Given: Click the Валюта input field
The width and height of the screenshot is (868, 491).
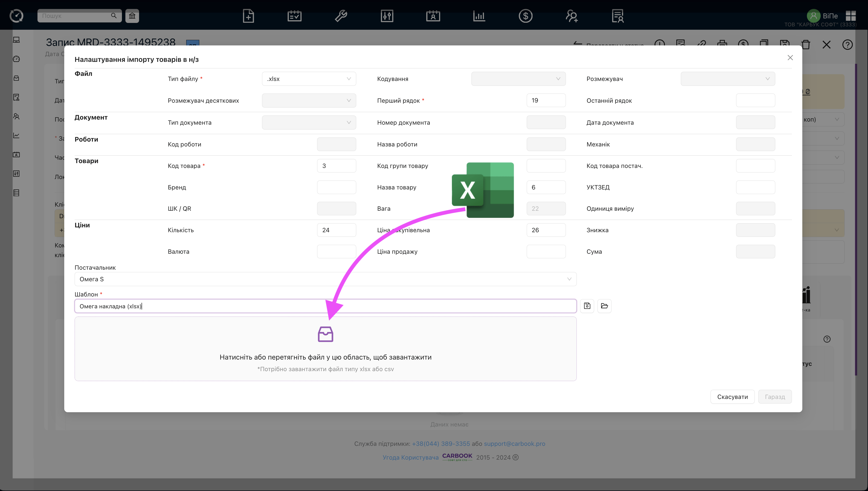Looking at the screenshot, I should click(336, 251).
